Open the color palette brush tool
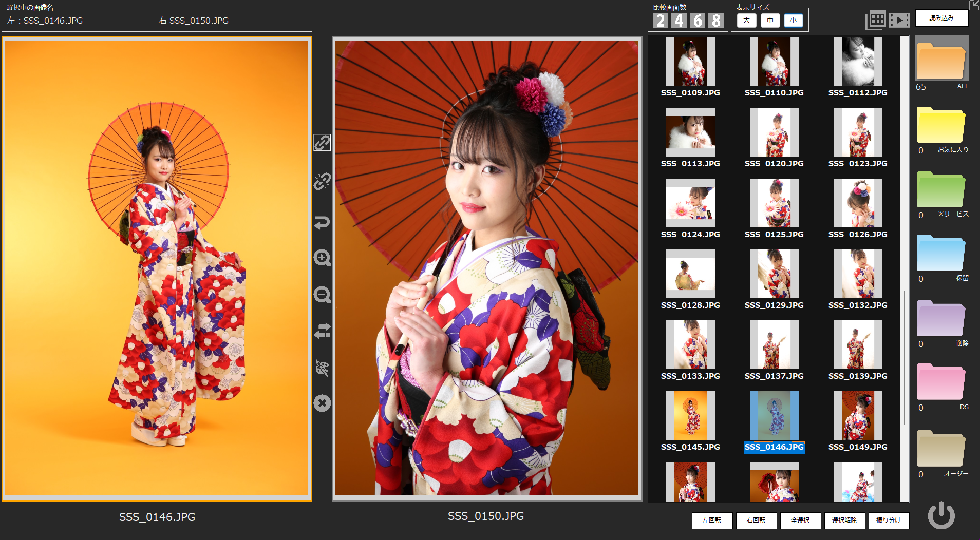 pyautogui.click(x=322, y=368)
